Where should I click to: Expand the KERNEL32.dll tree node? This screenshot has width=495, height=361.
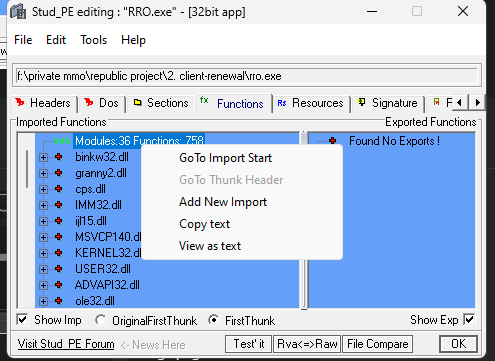click(43, 253)
